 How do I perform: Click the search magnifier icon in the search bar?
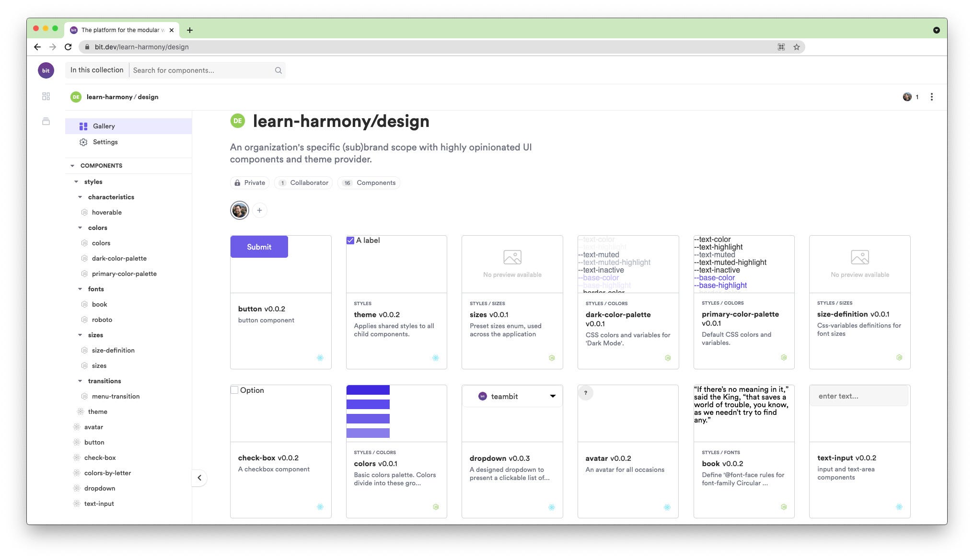(278, 70)
